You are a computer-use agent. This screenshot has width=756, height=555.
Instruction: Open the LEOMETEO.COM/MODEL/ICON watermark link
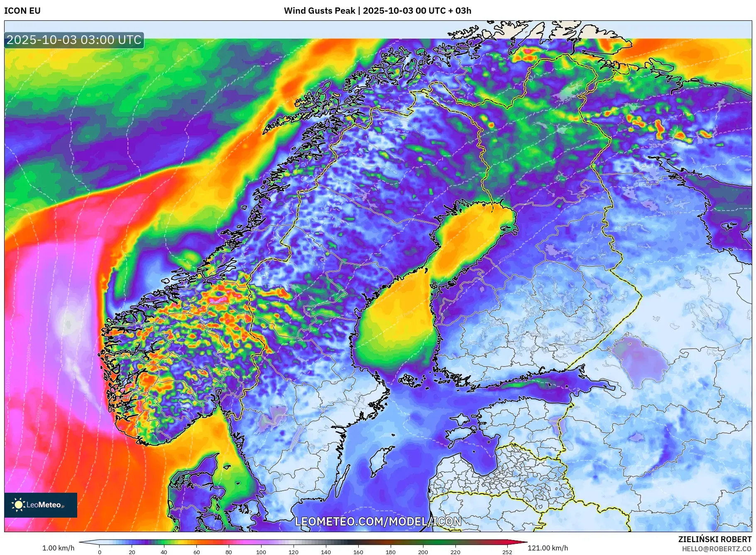378,521
